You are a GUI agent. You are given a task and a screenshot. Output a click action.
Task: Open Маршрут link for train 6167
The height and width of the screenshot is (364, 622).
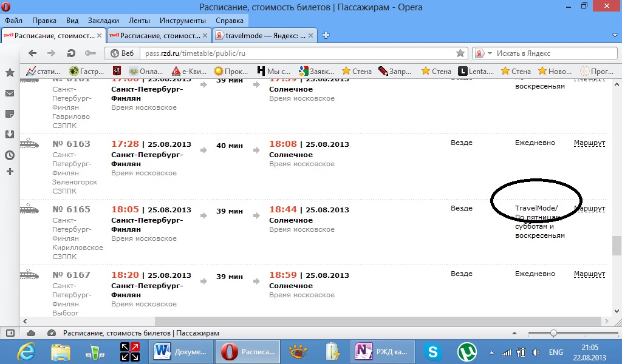click(x=589, y=274)
